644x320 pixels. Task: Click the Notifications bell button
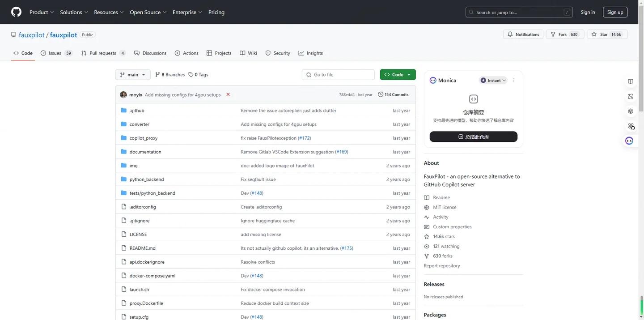click(x=523, y=34)
